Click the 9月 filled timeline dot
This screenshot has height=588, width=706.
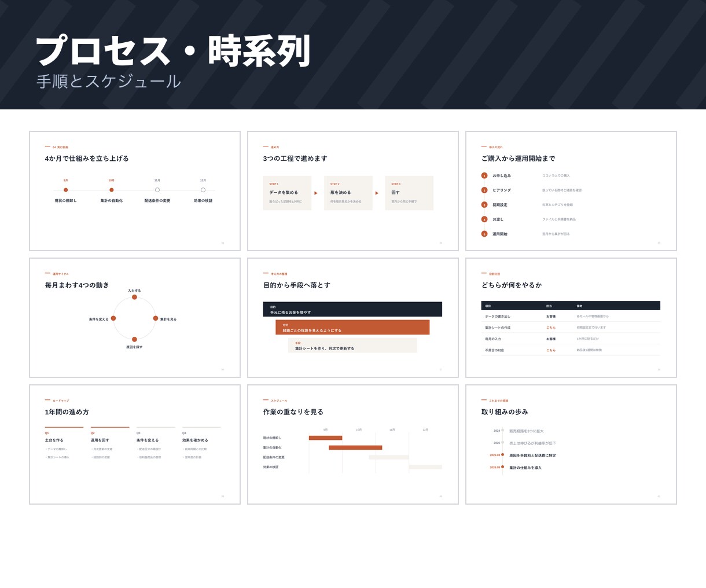pyautogui.click(x=66, y=190)
